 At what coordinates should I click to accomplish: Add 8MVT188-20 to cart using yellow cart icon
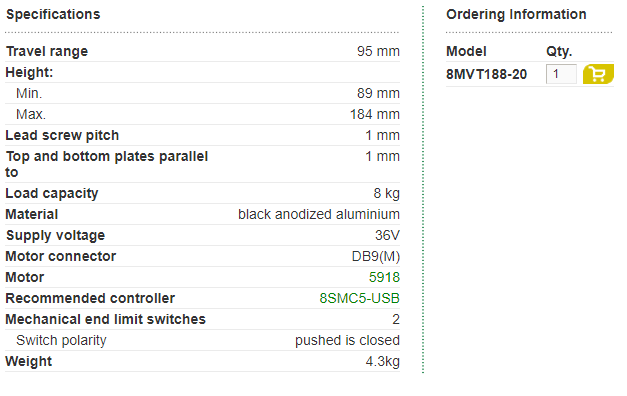pos(598,74)
